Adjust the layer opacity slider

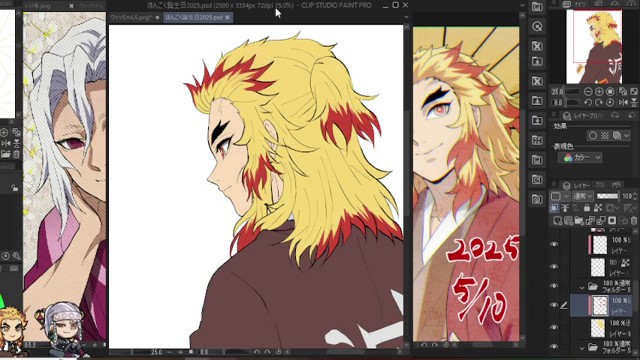click(608, 196)
